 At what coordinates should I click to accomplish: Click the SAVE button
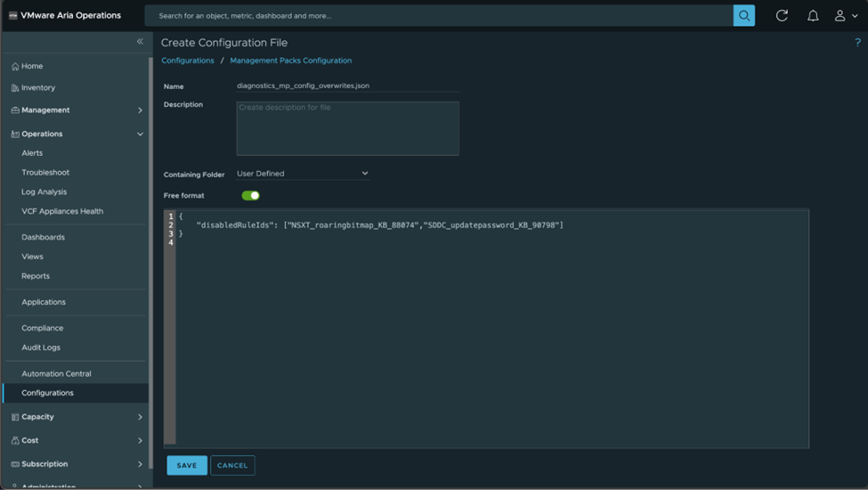pyautogui.click(x=187, y=465)
